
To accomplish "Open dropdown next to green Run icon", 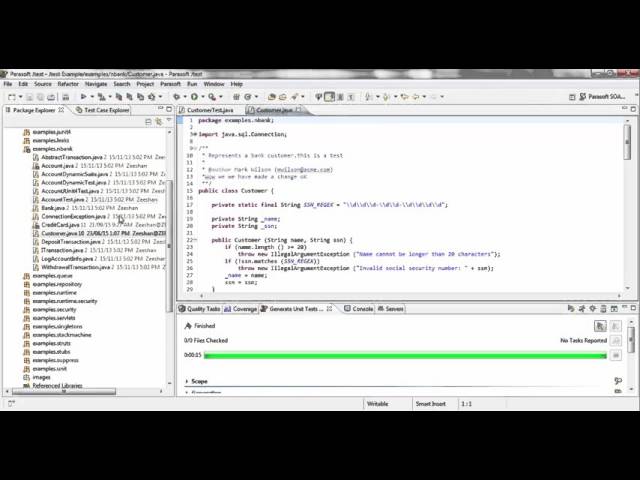I will pyautogui.click(x=203, y=97).
